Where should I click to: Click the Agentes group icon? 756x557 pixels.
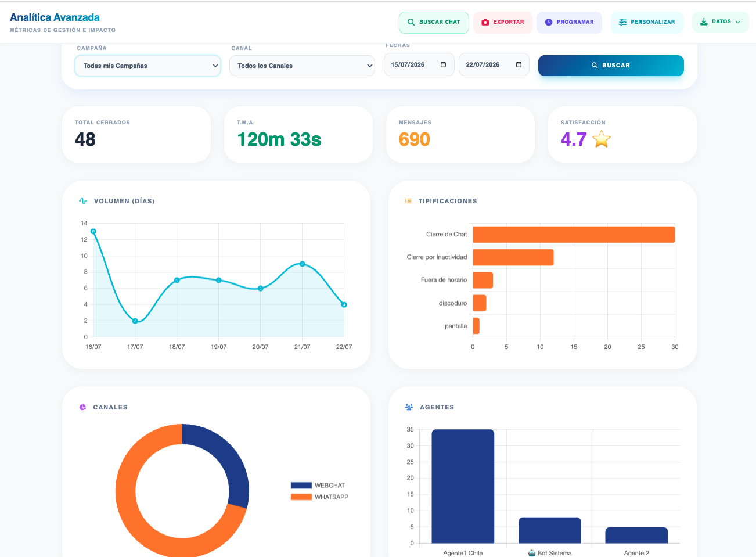409,407
